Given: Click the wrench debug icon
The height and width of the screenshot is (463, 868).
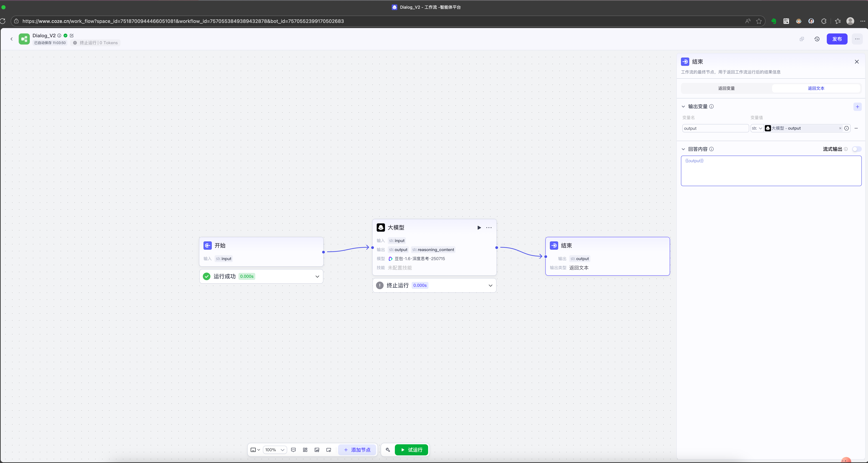Looking at the screenshot, I should coord(388,450).
